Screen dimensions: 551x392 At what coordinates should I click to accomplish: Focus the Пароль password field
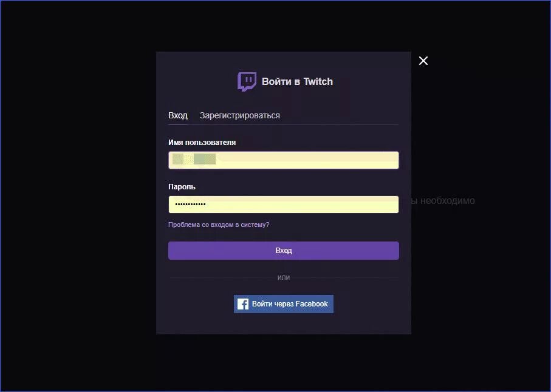284,204
